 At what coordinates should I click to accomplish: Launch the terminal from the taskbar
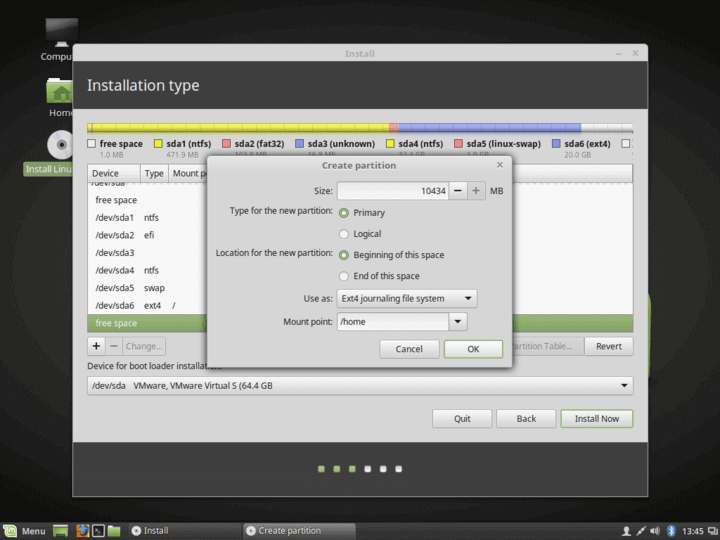pyautogui.click(x=98, y=530)
